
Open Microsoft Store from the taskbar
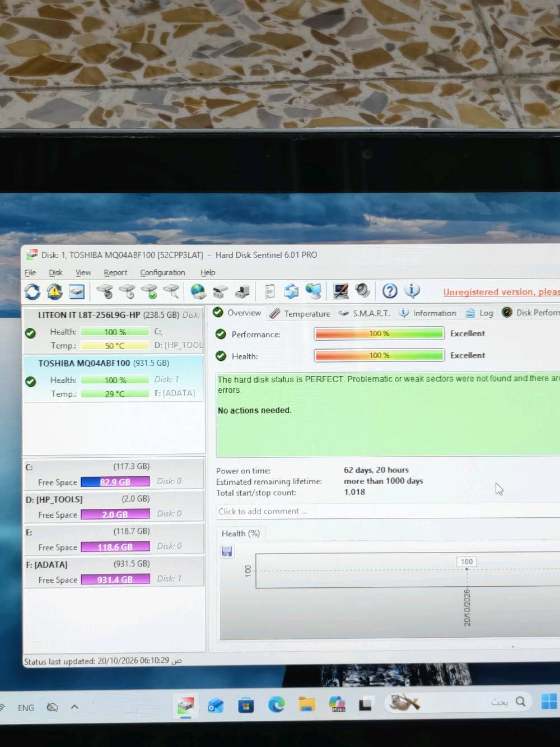[246, 705]
